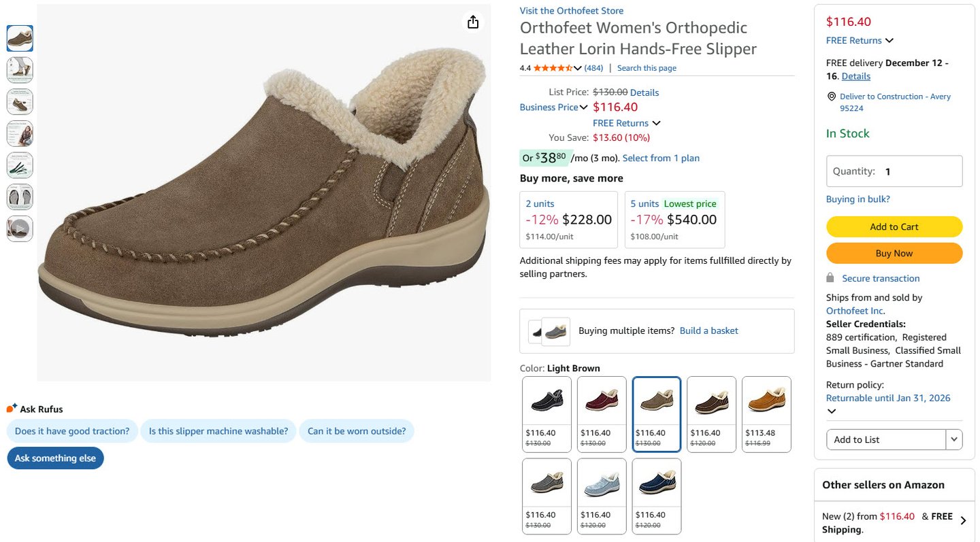The width and height of the screenshot is (980, 542).
Task: Expand the Business Price dropdown
Action: tap(583, 107)
